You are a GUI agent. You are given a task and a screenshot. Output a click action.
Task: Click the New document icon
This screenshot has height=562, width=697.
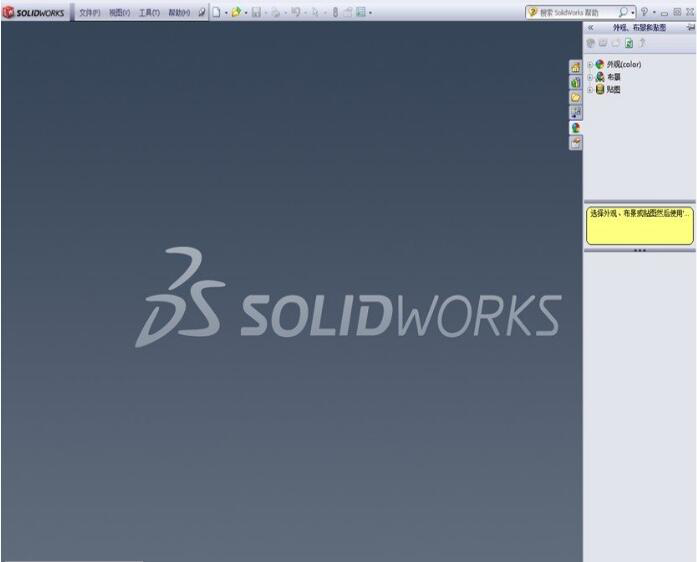pyautogui.click(x=215, y=13)
